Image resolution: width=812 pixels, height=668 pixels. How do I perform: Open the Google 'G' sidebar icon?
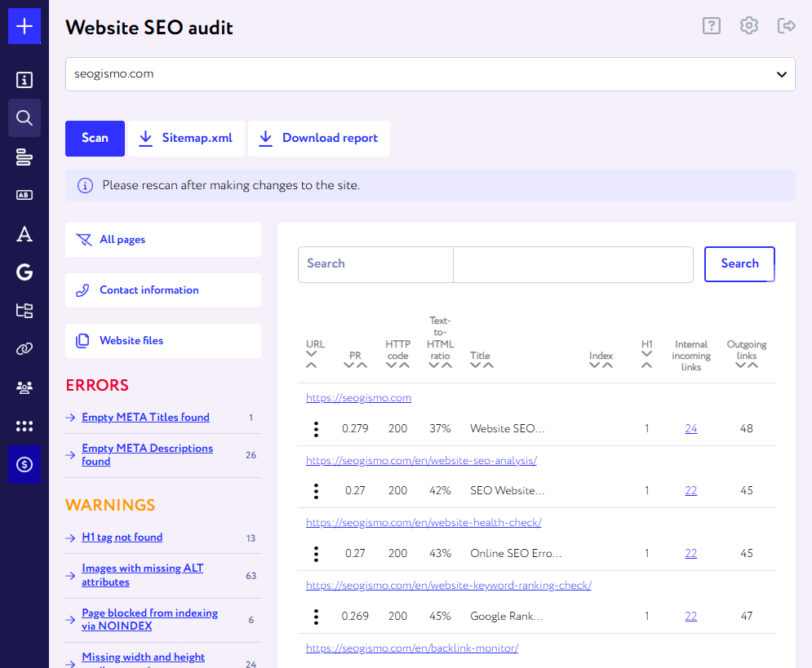24,272
